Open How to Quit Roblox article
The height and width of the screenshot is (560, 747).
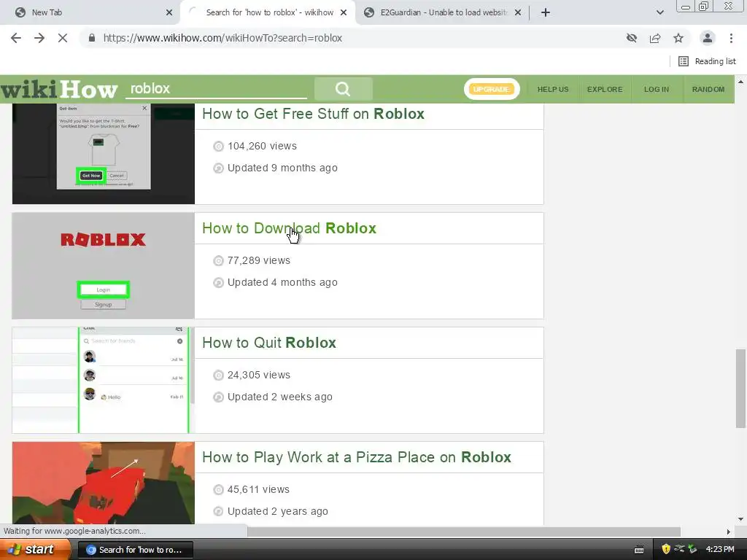point(269,343)
